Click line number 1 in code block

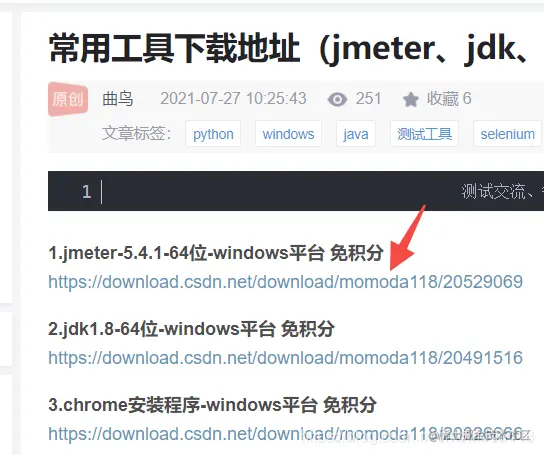[87, 191]
